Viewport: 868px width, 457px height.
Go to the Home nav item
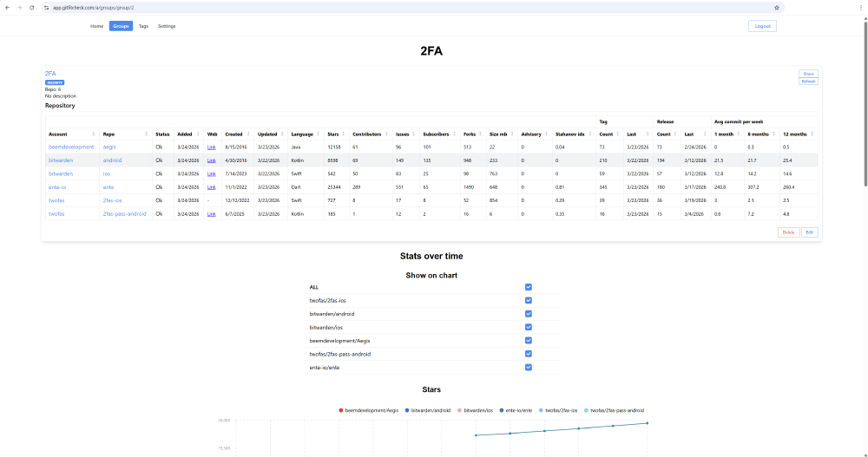pos(97,26)
